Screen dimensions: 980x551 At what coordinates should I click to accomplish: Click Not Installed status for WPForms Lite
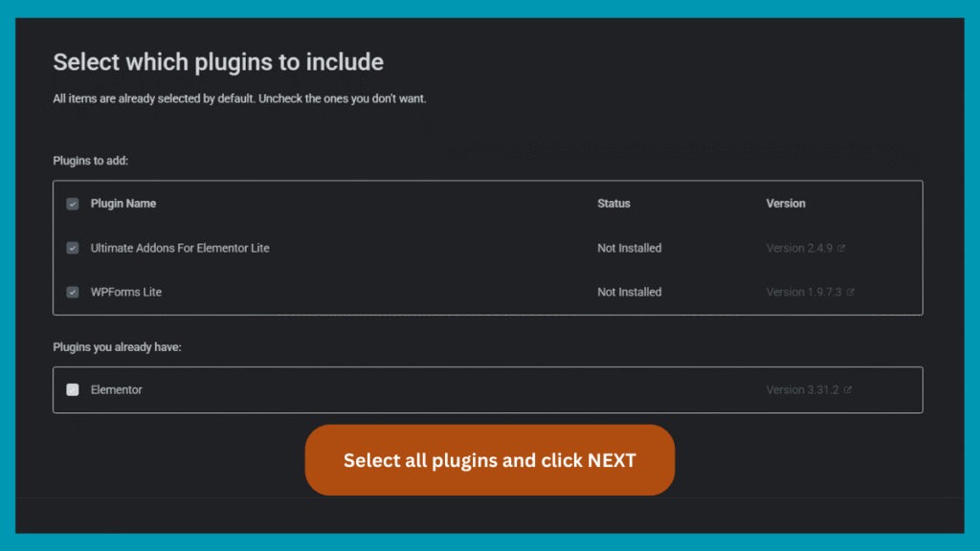coord(630,292)
